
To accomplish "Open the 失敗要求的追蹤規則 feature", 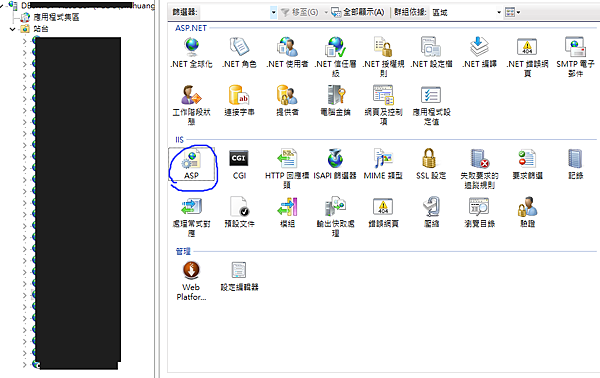I will click(x=479, y=168).
